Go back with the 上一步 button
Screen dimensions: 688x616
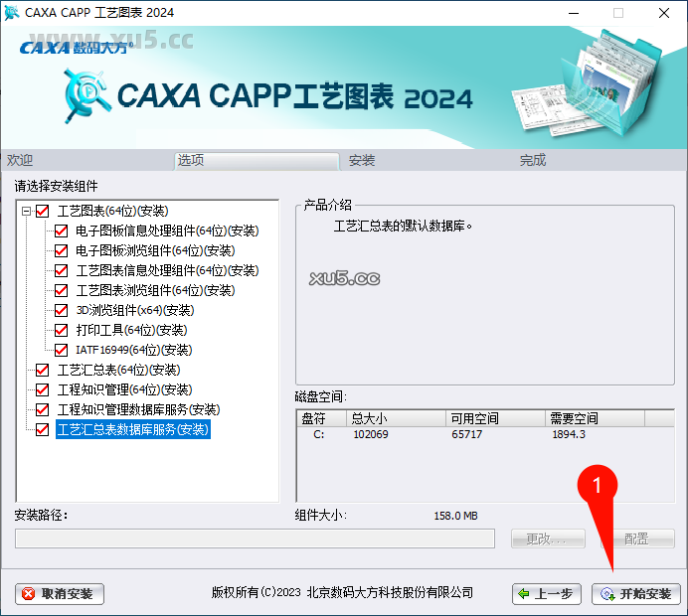(x=547, y=594)
